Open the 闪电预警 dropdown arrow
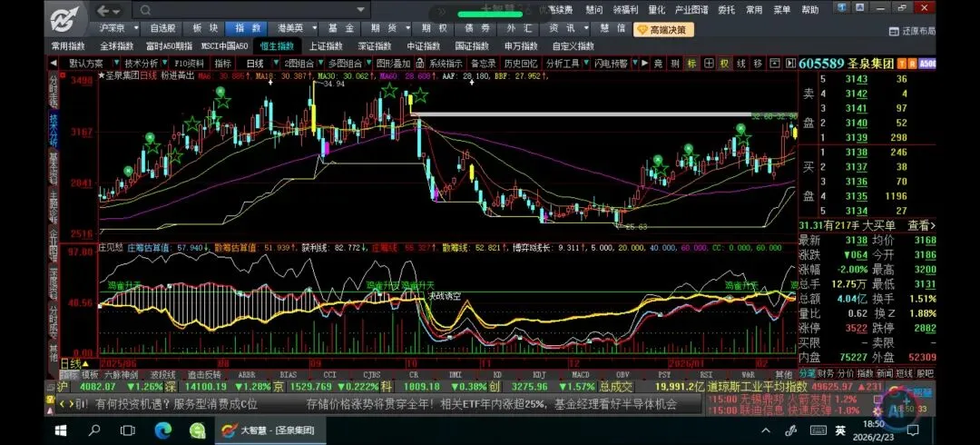Viewport: 980px width, 445px height. pyautogui.click(x=634, y=64)
